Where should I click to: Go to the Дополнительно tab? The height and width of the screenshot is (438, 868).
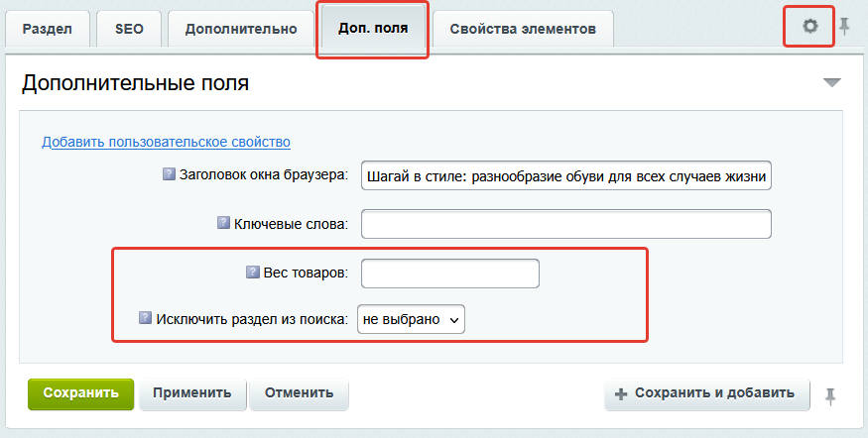[241, 29]
